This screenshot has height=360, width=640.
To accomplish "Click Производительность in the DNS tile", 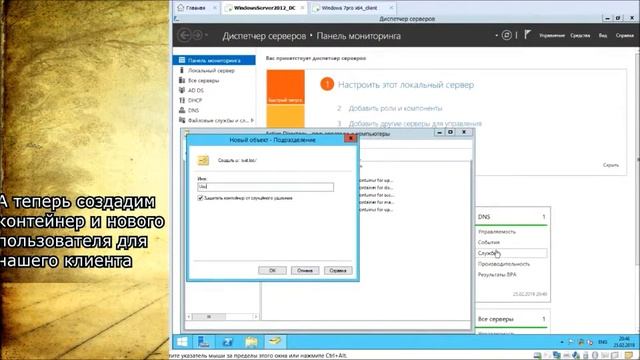I will click(x=504, y=264).
